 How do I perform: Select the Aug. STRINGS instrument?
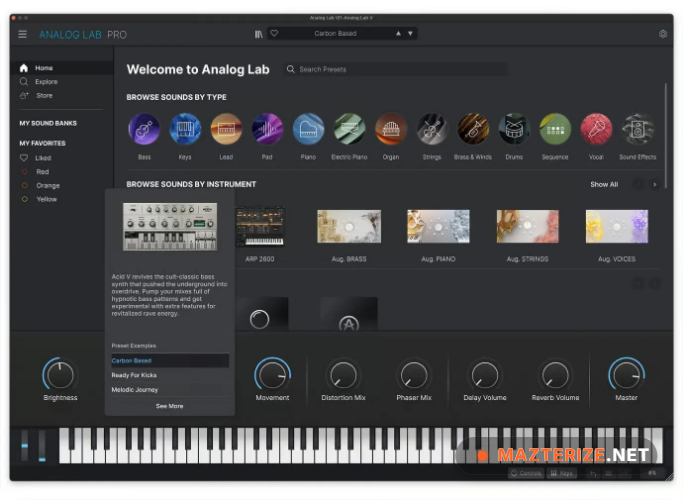[x=527, y=226]
